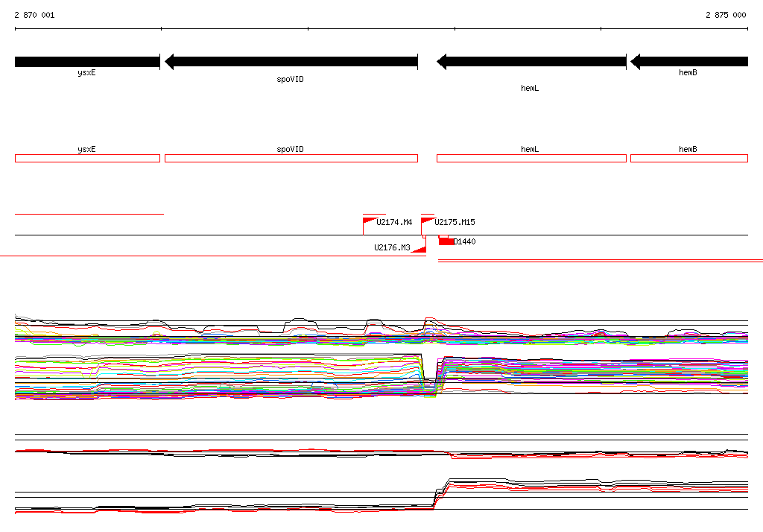This screenshot has width=763, height=532.
Task: Click the U2176.M3 red flag marker
Action: point(420,250)
